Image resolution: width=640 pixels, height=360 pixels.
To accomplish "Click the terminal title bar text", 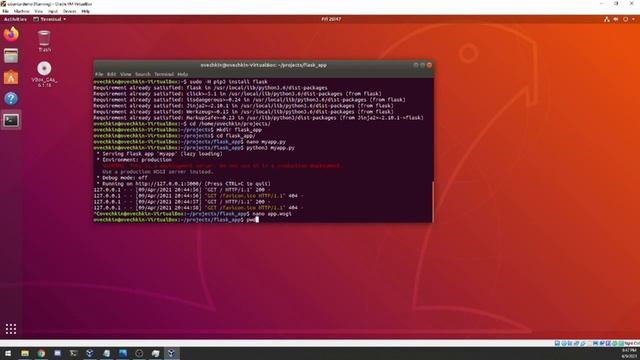I will coord(263,65).
